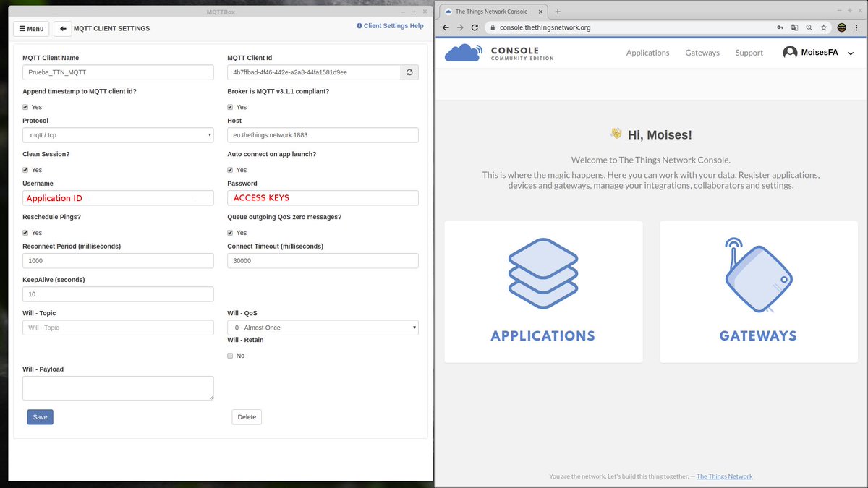Toggle Append timestamp to MQTT client id checkbox
The image size is (868, 488).
(26, 107)
